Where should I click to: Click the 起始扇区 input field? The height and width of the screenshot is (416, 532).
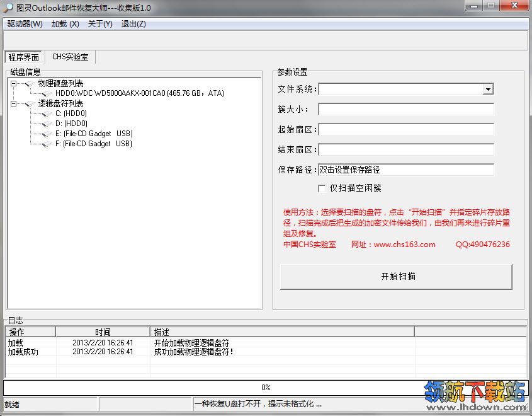406,129
